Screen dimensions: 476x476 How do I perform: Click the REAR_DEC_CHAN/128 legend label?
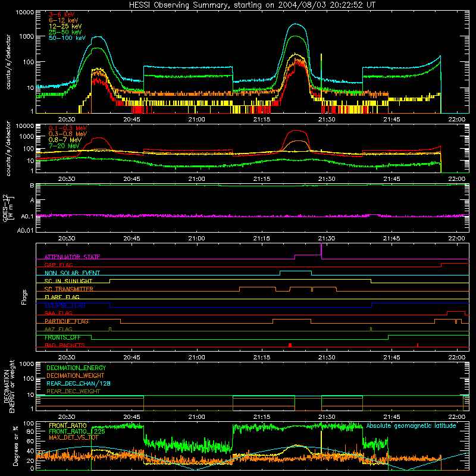(x=79, y=383)
